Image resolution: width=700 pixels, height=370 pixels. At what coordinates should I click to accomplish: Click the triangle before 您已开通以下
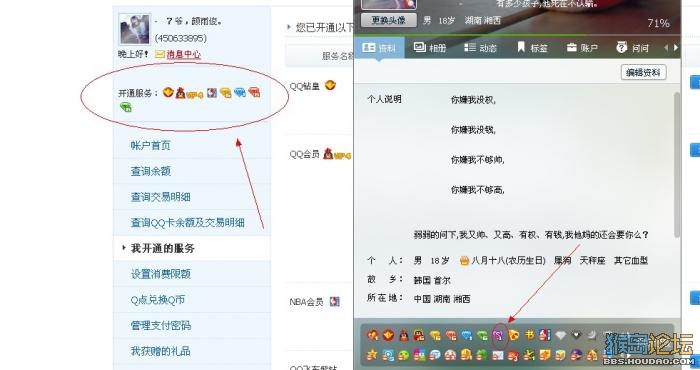(x=289, y=27)
